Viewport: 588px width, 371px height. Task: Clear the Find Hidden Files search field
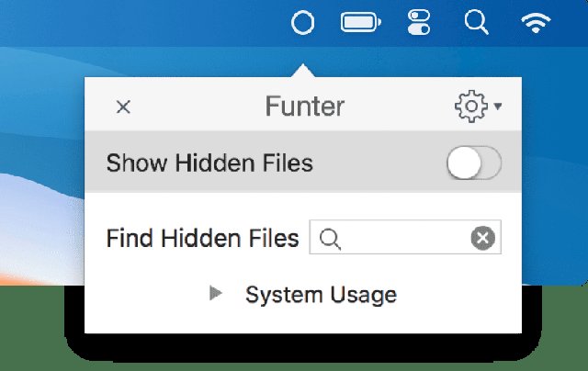pos(483,240)
